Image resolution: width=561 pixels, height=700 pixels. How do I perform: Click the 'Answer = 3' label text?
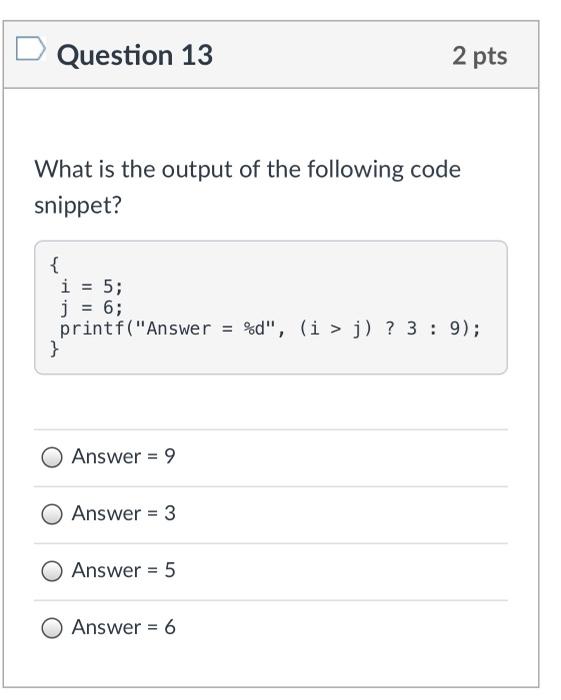(124, 513)
